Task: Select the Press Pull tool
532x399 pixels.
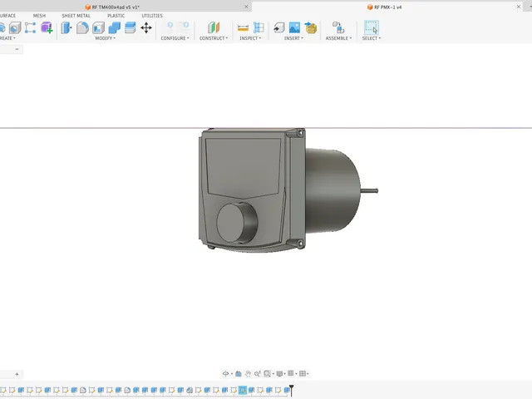Action: point(66,27)
